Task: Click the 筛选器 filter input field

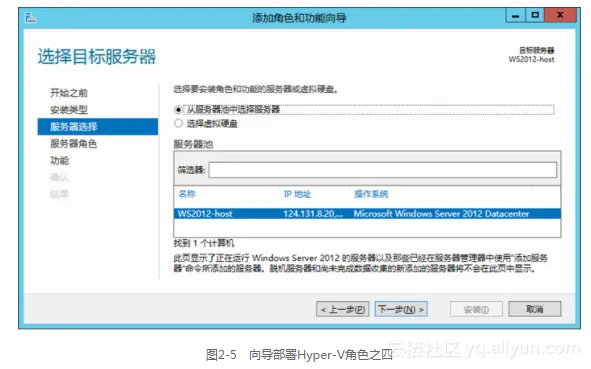Action: click(383, 170)
